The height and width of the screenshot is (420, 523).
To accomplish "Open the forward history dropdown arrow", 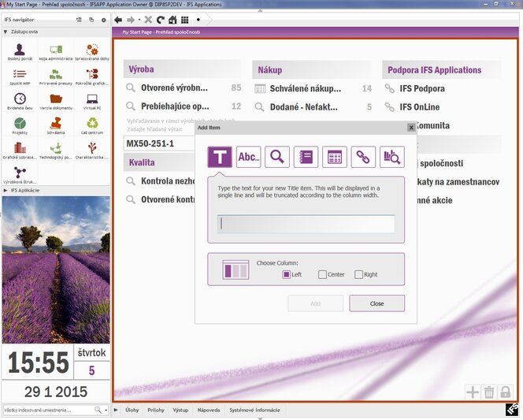I will point(139,20).
